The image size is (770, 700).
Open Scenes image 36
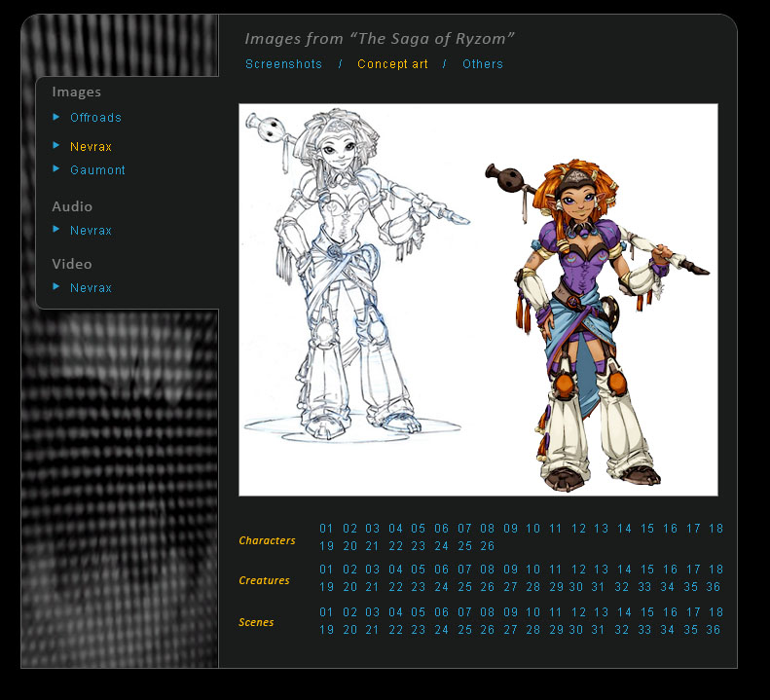tap(713, 630)
